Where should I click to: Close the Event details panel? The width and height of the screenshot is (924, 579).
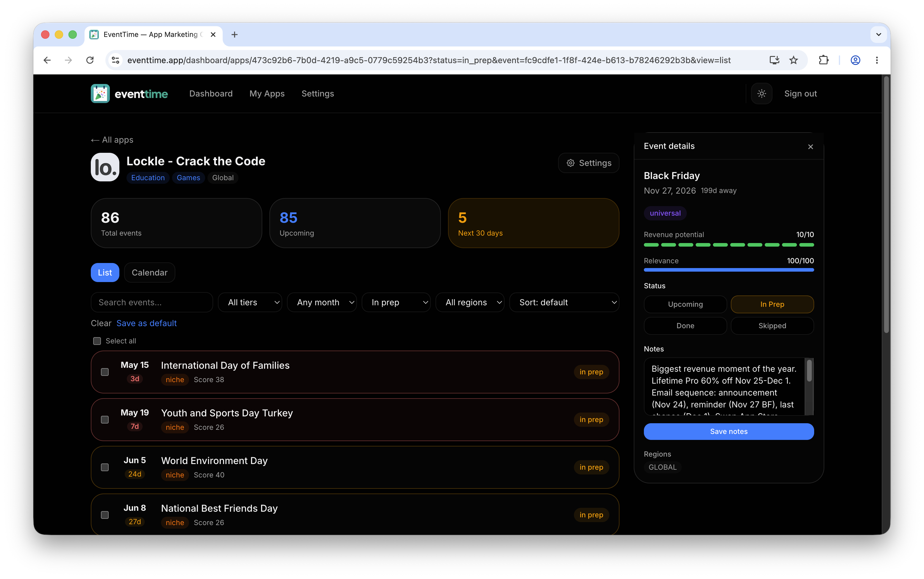(x=810, y=147)
